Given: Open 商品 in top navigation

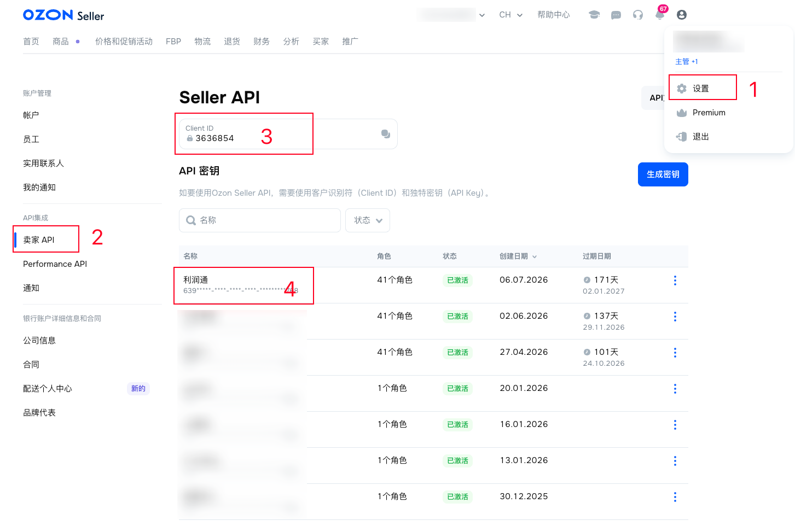Looking at the screenshot, I should 61,42.
